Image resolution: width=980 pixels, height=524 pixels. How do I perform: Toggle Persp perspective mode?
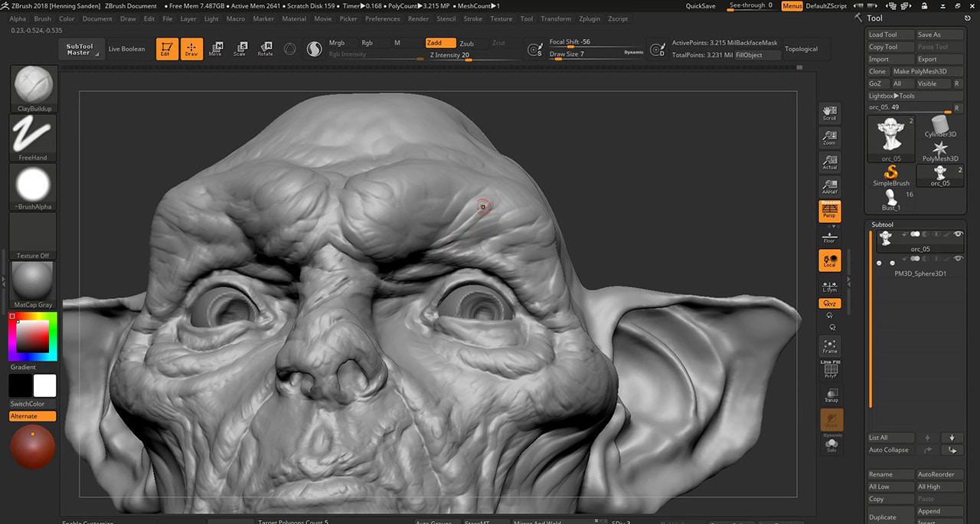click(x=830, y=211)
